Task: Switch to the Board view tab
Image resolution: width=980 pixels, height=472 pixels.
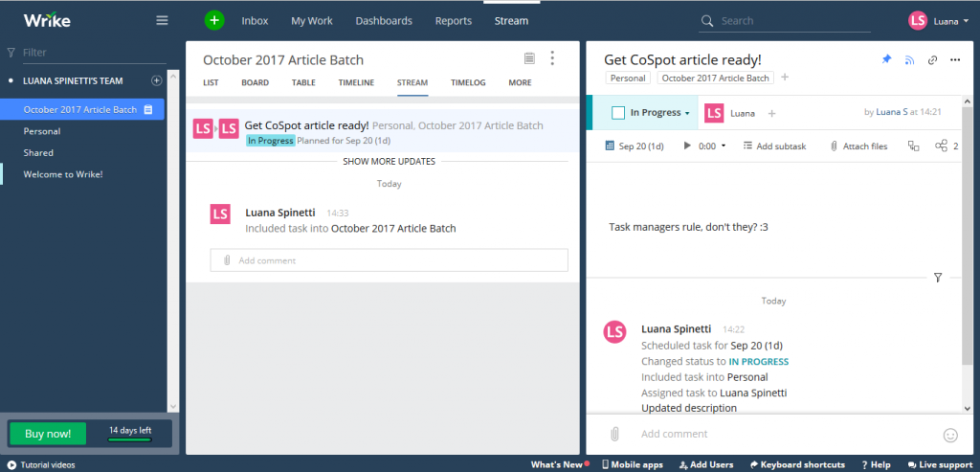Action: click(x=255, y=83)
